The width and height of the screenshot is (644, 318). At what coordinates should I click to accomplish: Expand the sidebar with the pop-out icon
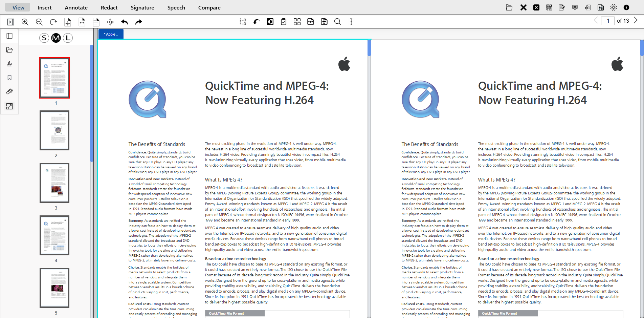click(x=9, y=106)
